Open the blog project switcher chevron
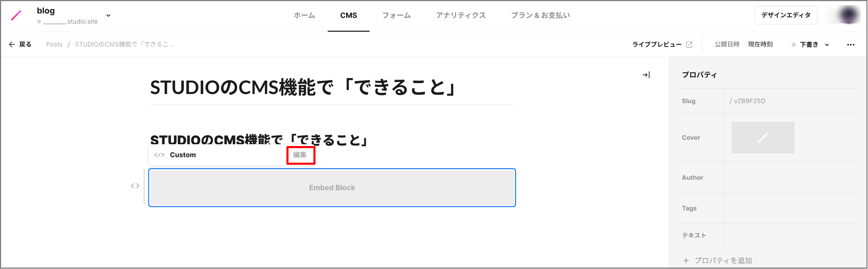The image size is (868, 269). (108, 16)
